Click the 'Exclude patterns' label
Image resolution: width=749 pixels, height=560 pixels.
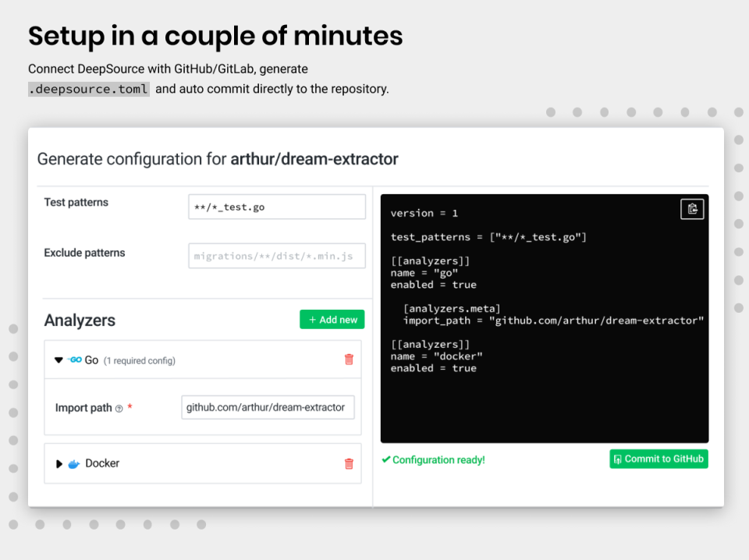(84, 253)
